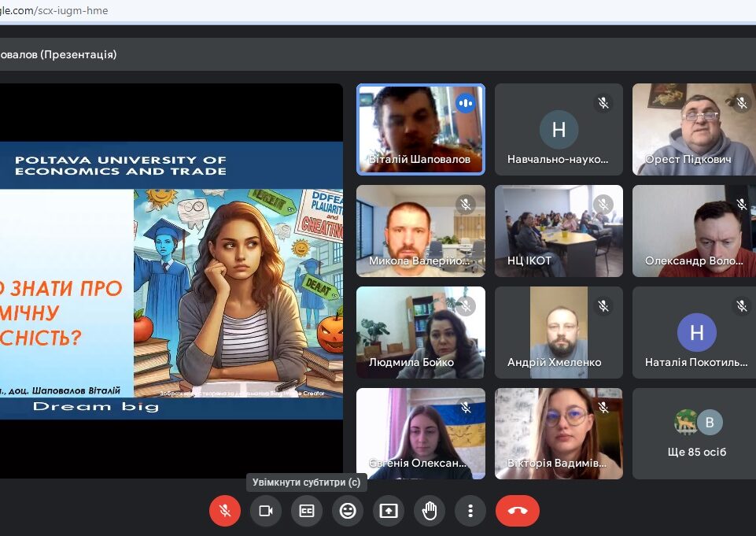Click the Навчально-науко... participant avatar
Image resolution: width=756 pixels, height=536 pixels.
click(x=559, y=130)
